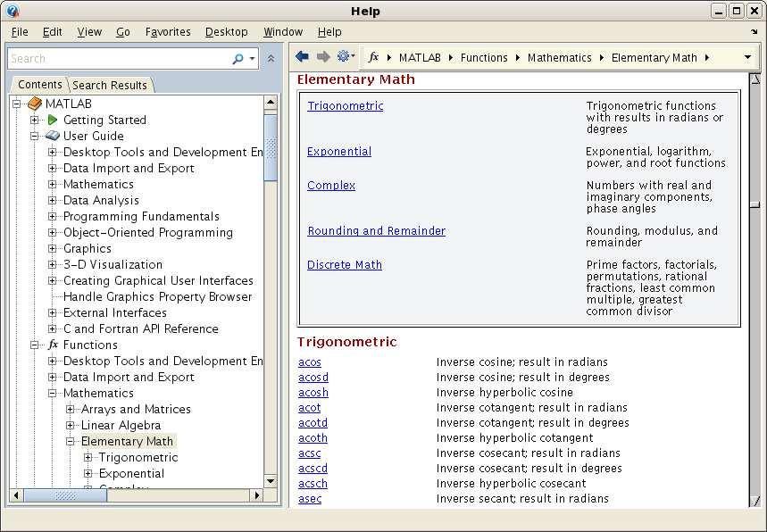
Task: Select the Contents tab
Action: (x=40, y=85)
